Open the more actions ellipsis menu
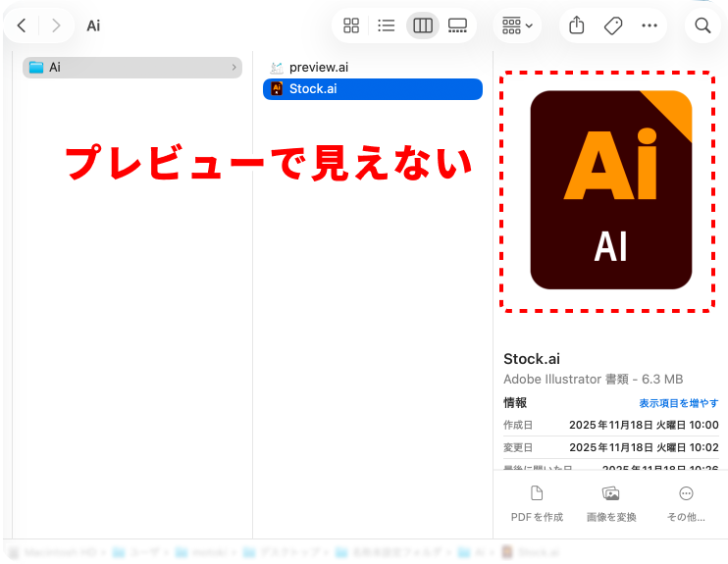The width and height of the screenshot is (728, 564). pos(650,26)
